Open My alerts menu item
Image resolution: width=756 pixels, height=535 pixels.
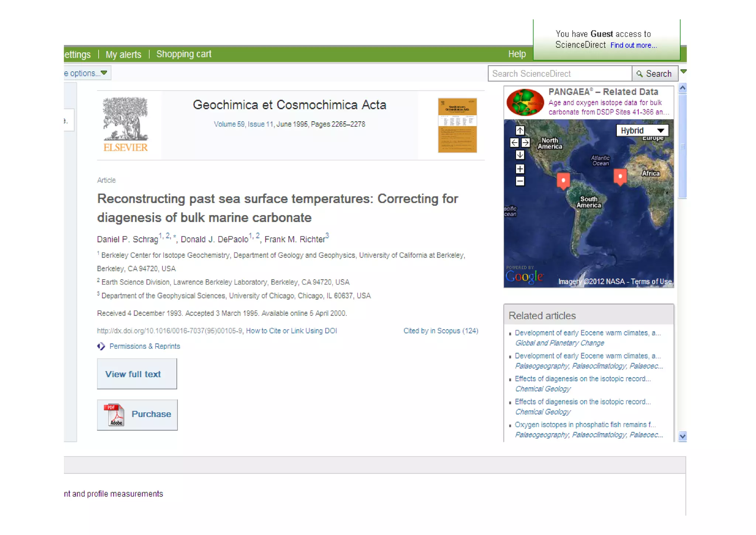pos(123,55)
